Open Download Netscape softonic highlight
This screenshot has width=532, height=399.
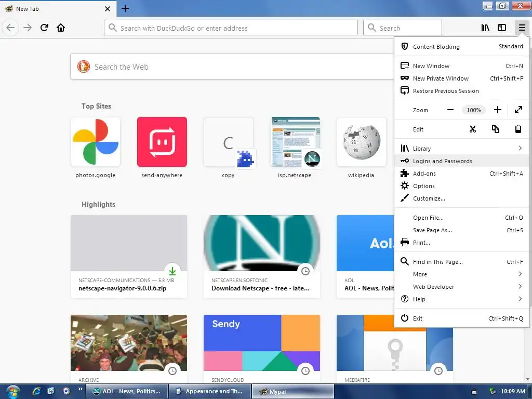pyautogui.click(x=262, y=257)
